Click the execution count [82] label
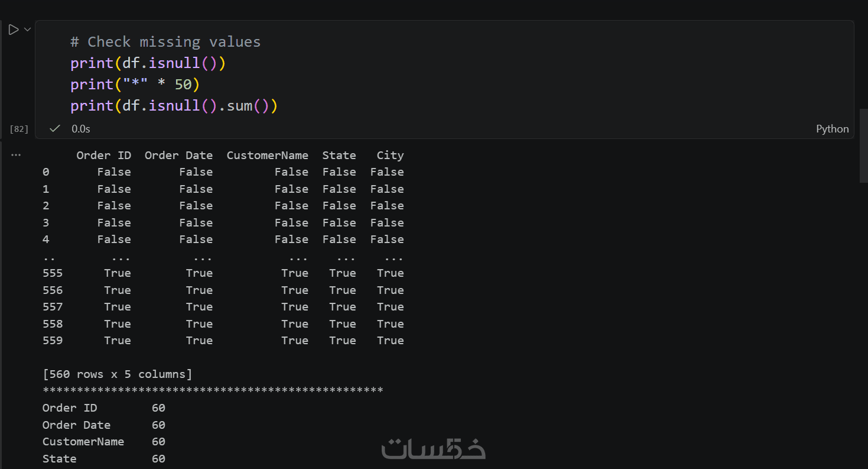Screen dimensions: 868x469 (x=19, y=129)
